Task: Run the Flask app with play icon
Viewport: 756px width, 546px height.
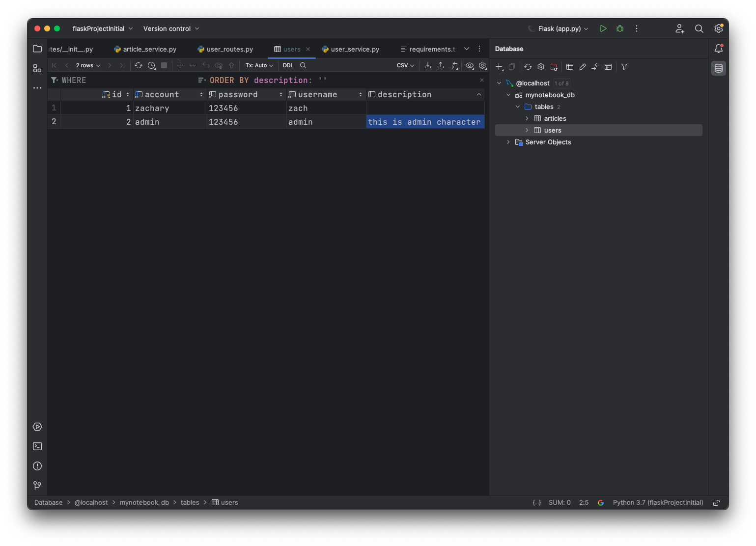Action: [x=603, y=28]
